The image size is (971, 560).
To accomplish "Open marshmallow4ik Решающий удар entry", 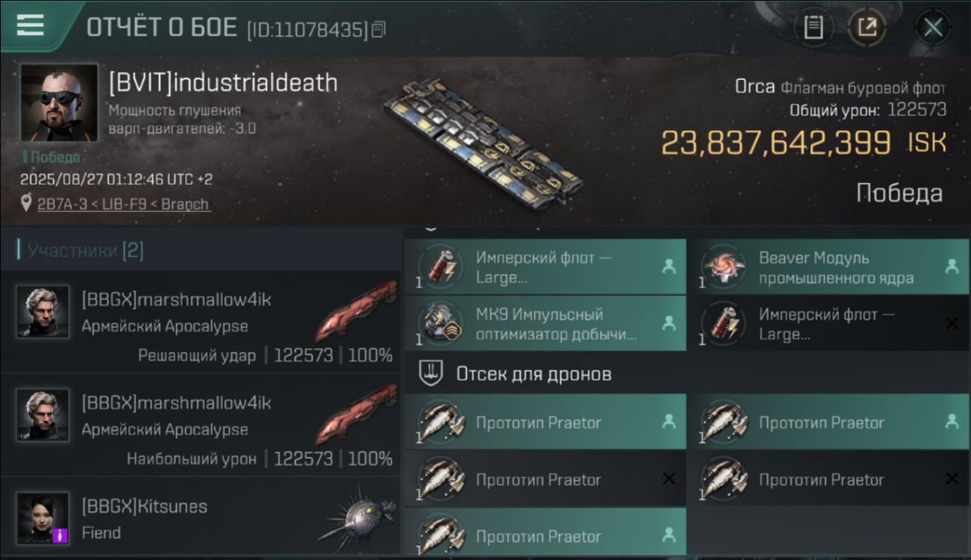I will pyautogui.click(x=200, y=322).
